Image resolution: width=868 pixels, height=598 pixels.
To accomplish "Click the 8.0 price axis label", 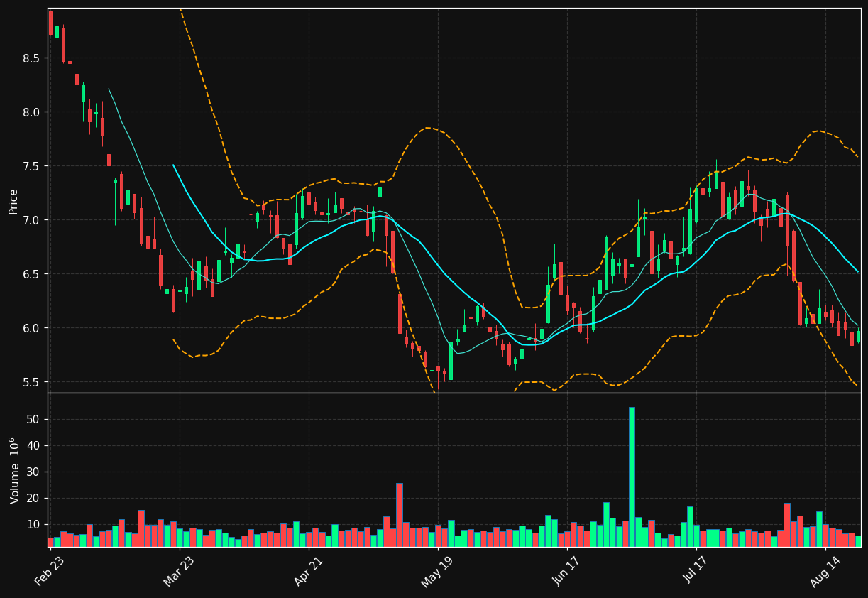I will [31, 112].
